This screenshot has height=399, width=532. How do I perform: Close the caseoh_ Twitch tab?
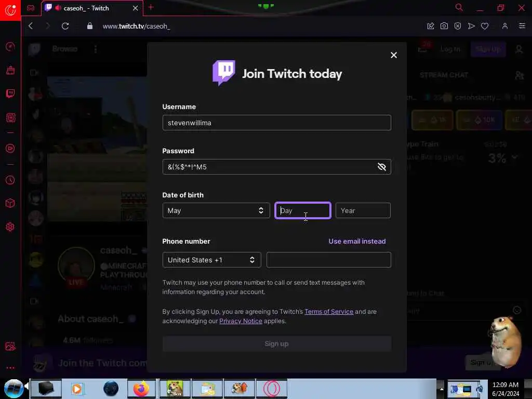click(x=136, y=8)
